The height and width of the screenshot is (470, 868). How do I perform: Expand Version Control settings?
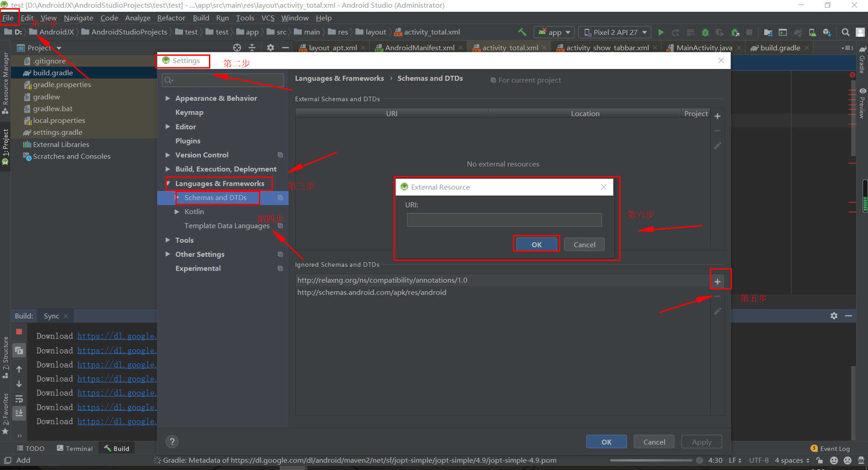tap(168, 155)
